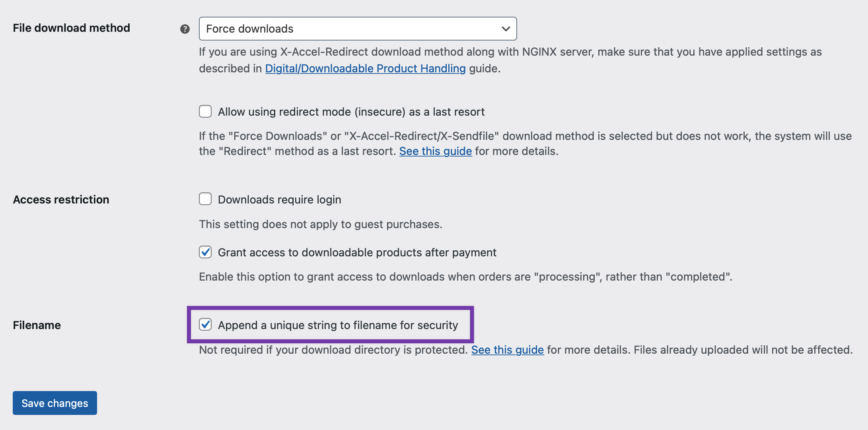Uncheck Grant access to downloadable products after payment
The image size is (868, 430).
205,252
